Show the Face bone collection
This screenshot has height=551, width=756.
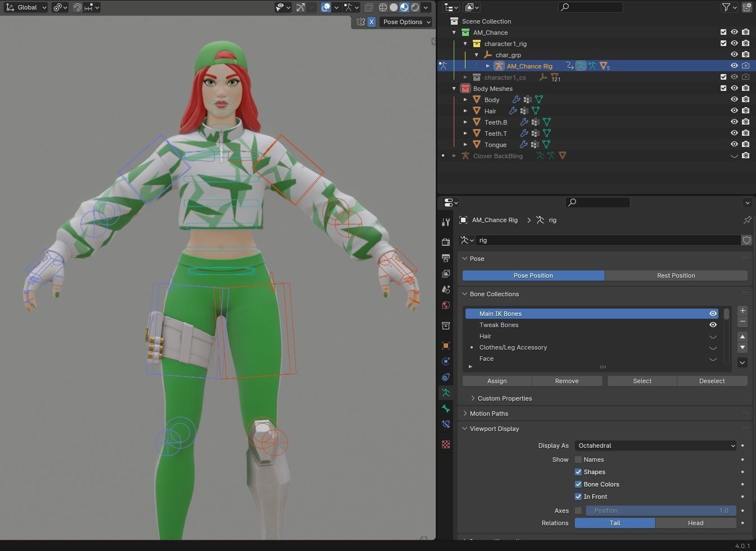(x=713, y=359)
